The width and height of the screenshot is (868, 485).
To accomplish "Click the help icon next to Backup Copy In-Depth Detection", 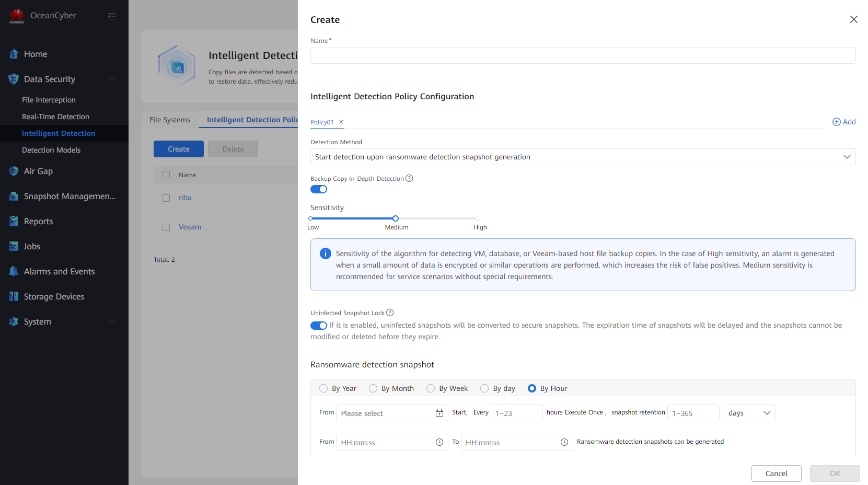I will (409, 178).
